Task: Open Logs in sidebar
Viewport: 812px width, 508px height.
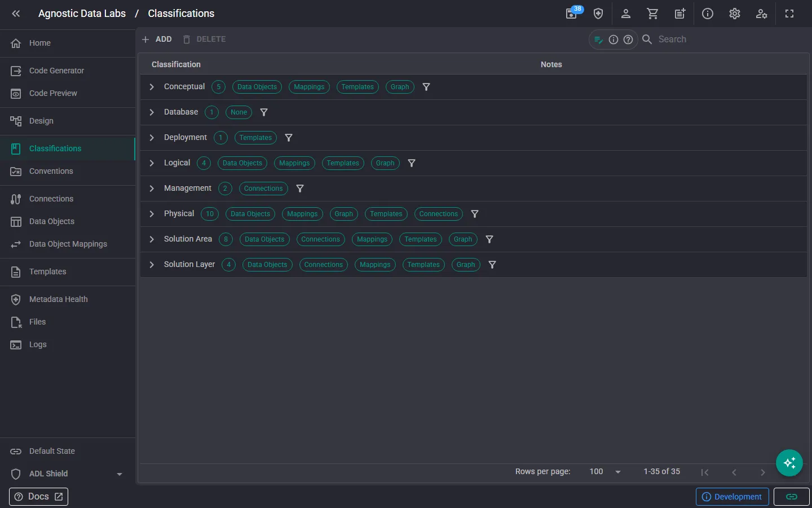Action: point(68,344)
